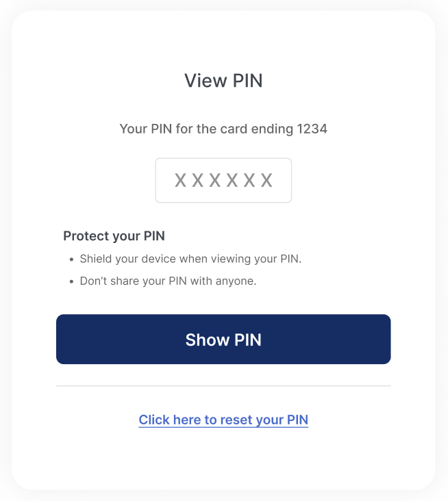Click the Don't share your PIN tip
448x501 pixels.
click(168, 281)
